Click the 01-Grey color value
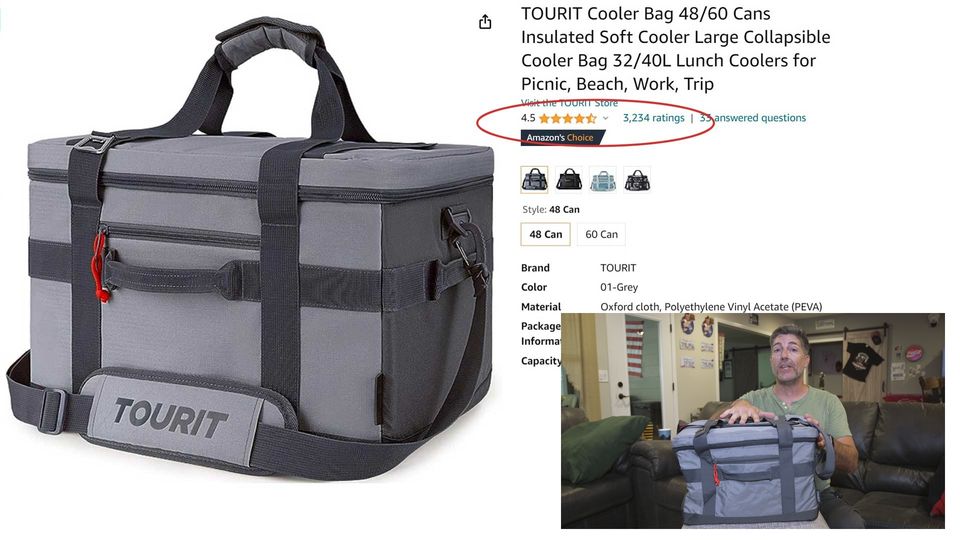The image size is (960, 540). pos(619,287)
